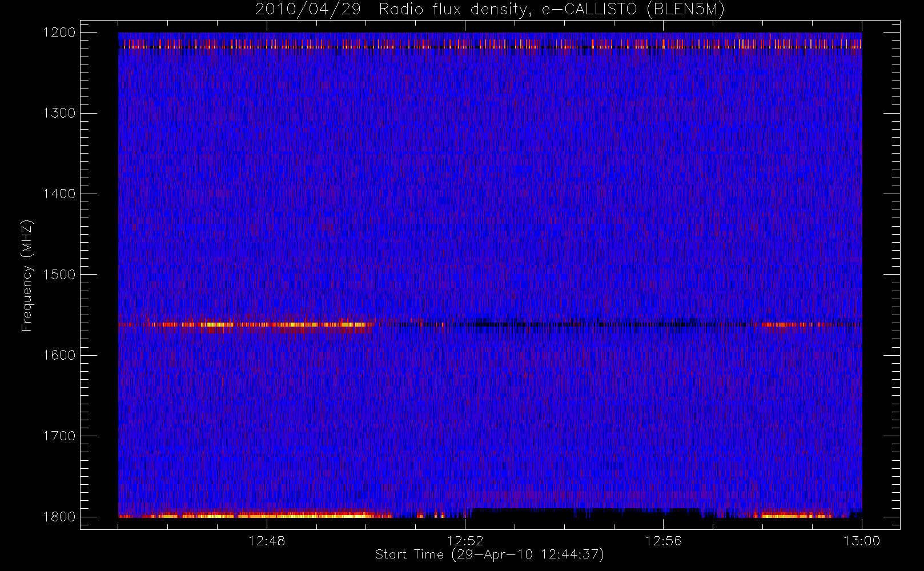Select the 1200 frequency axis label
Viewport: 924px width, 571px height.
[x=59, y=33]
